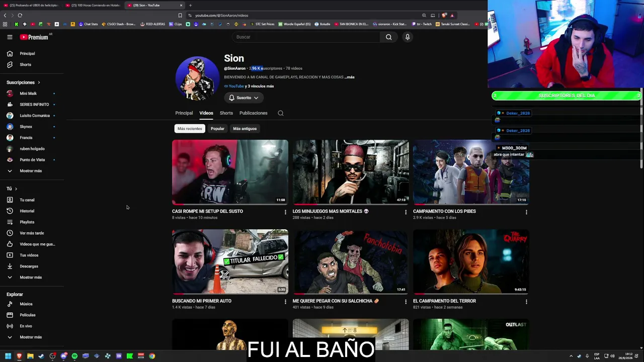The height and width of the screenshot is (362, 644).
Task: Open Google Chrome from the taskbar
Action: tap(152, 356)
